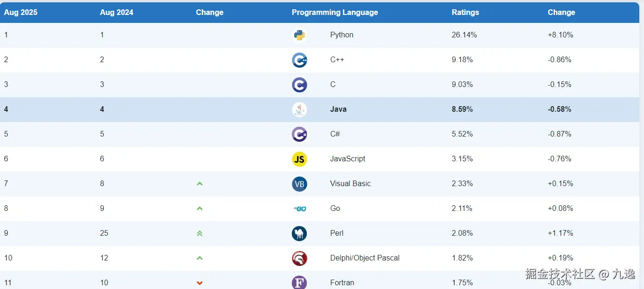Click the -0.76% change value
Screen dimensions: 644x289
coord(560,159)
